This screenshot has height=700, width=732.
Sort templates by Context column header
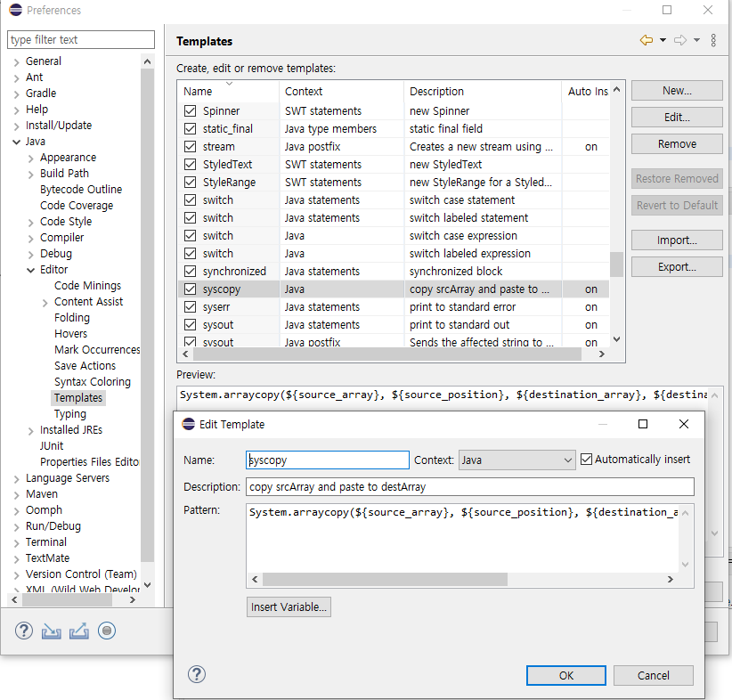[341, 91]
